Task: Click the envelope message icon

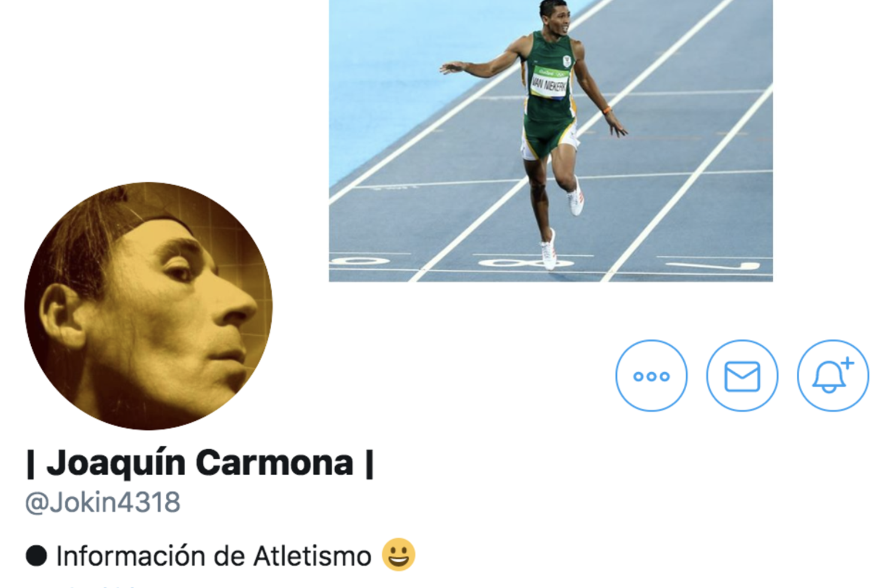Action: coord(742,376)
